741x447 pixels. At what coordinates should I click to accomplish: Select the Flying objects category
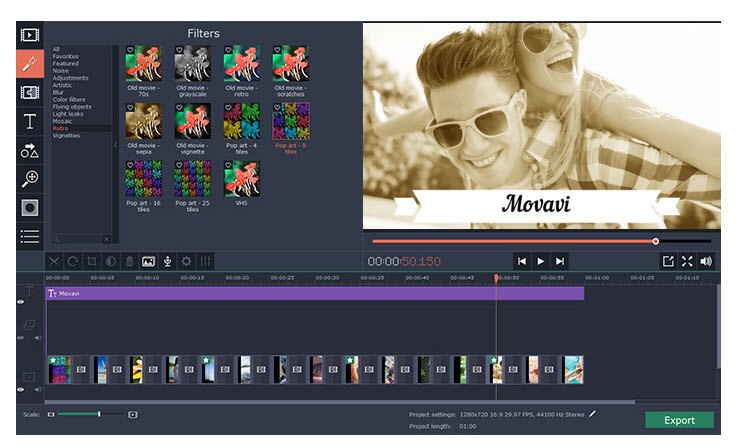(72, 107)
